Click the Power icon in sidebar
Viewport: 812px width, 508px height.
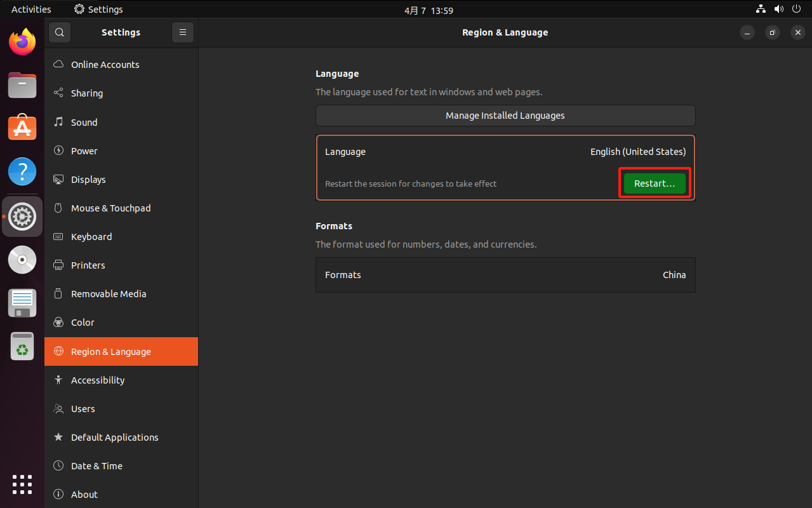tap(58, 150)
